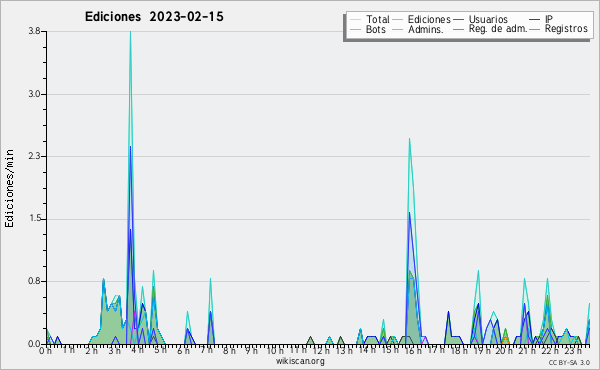
Task: Click the 7 h axis label
Action: (x=206, y=350)
